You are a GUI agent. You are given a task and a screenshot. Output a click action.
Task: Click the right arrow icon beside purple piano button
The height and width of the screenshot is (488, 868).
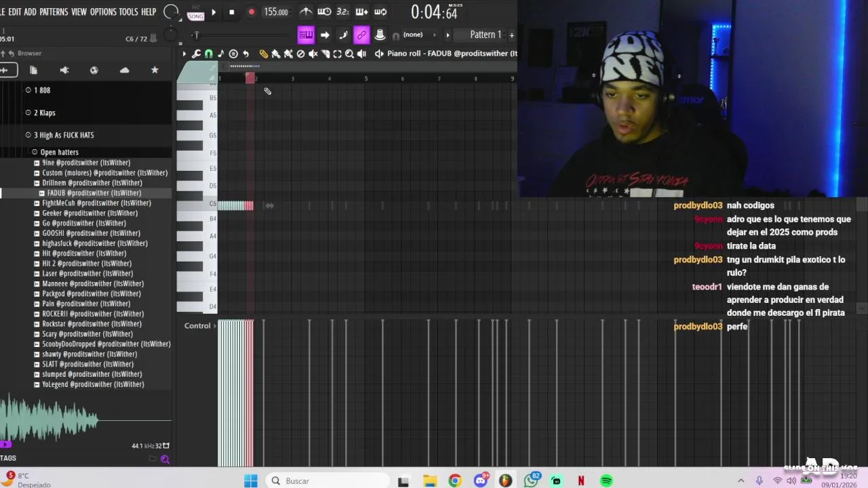pyautogui.click(x=325, y=35)
